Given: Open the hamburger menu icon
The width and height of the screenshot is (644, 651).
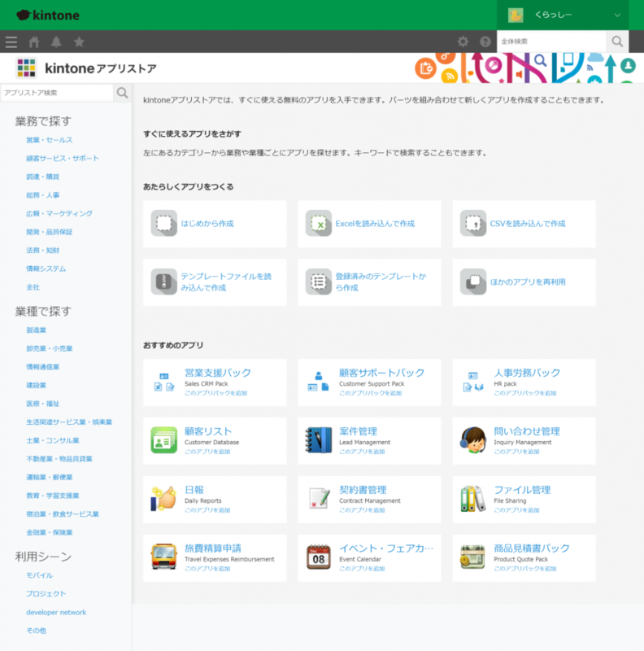Looking at the screenshot, I should click(11, 42).
